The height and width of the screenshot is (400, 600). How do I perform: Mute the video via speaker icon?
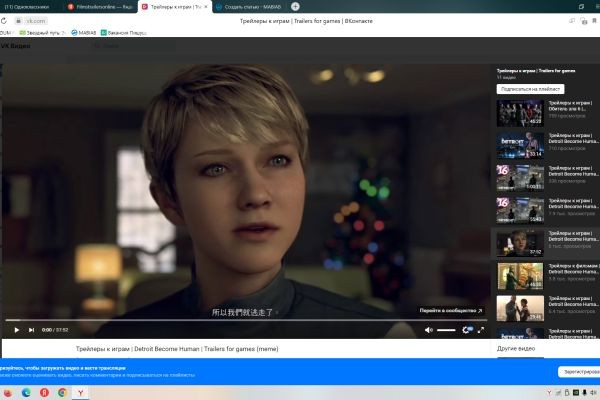click(x=429, y=330)
